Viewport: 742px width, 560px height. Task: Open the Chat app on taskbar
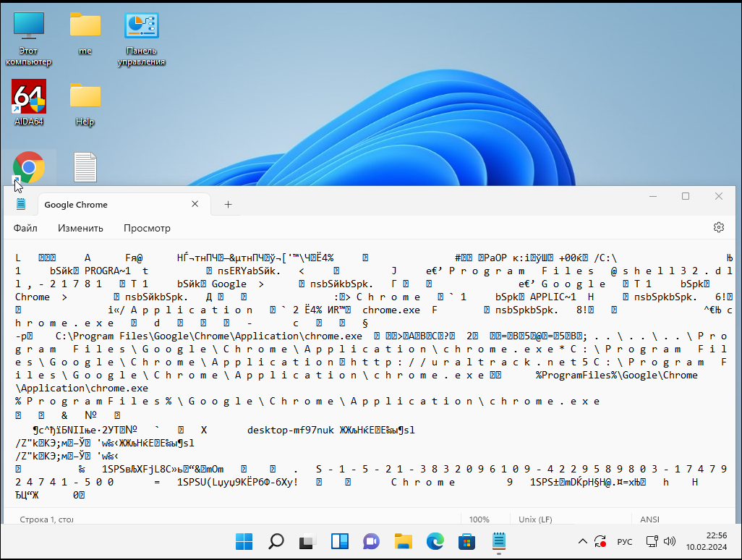tap(372, 541)
